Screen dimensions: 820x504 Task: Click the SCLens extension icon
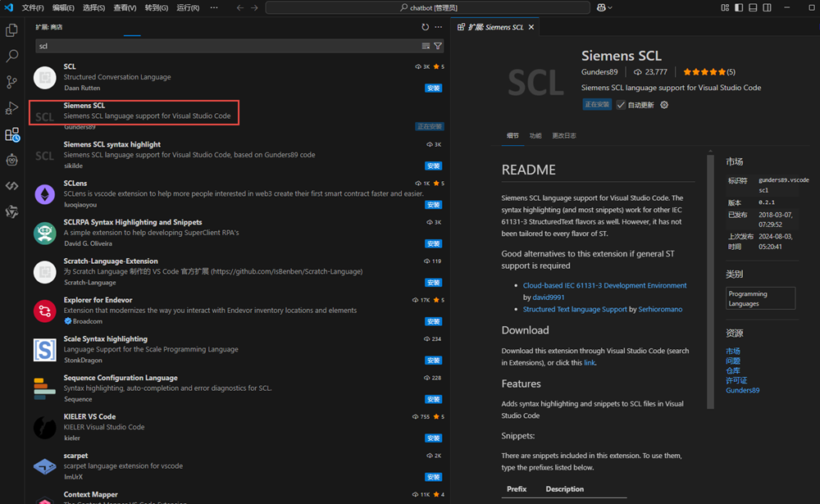(x=44, y=194)
